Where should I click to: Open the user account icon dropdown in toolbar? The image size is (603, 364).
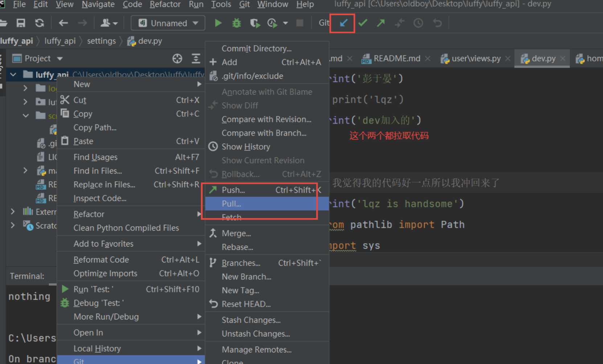click(109, 23)
